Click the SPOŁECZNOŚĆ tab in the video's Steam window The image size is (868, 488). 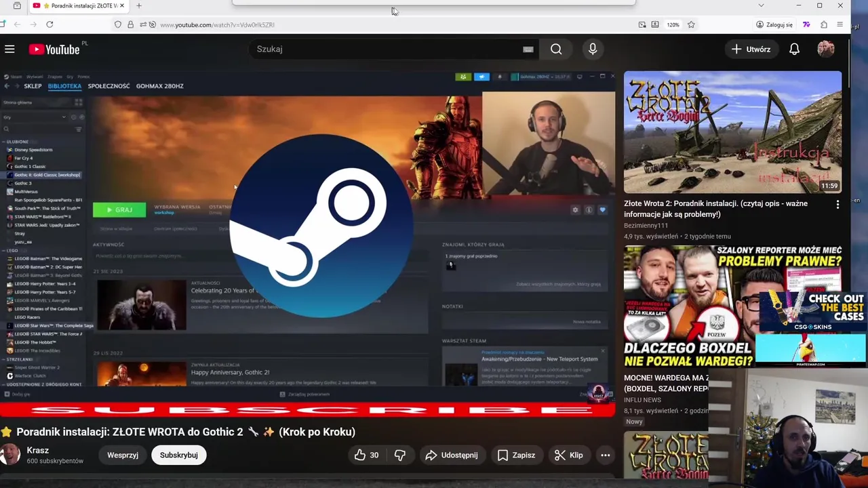(108, 86)
